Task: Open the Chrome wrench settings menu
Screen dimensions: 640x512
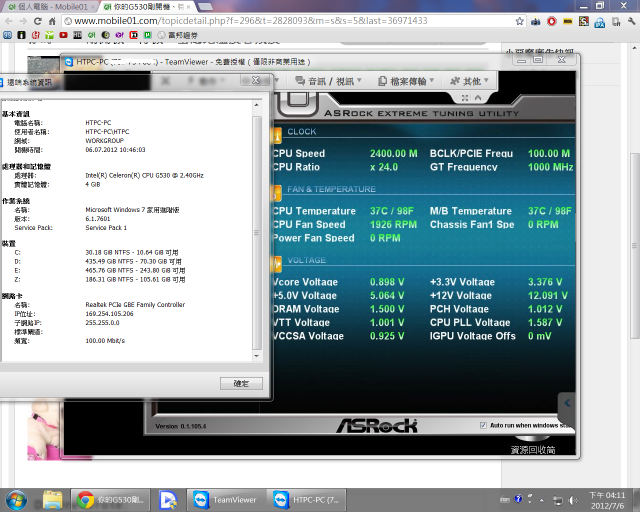Action: (631, 21)
